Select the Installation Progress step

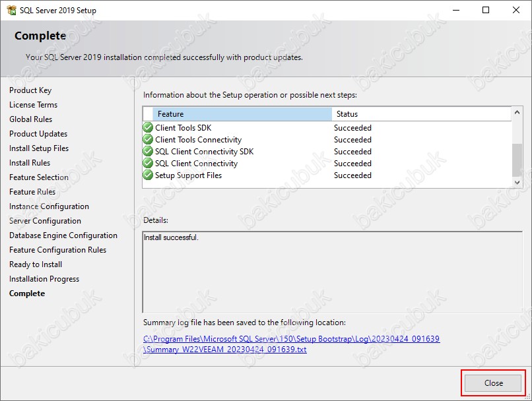coord(44,279)
